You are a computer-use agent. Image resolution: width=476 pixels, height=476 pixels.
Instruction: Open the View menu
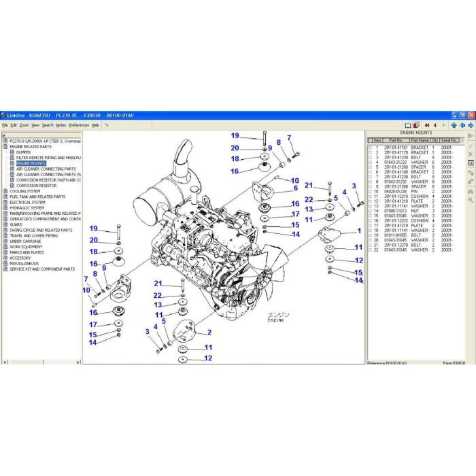[35, 125]
